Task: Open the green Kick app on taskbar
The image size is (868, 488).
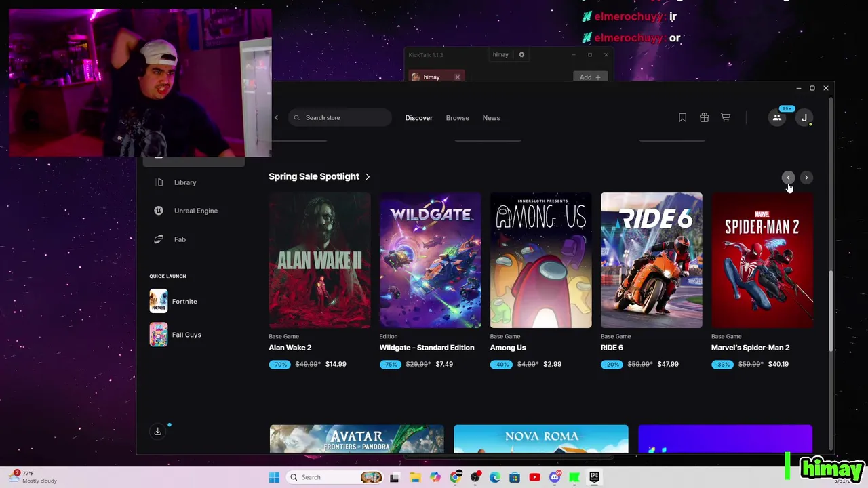Action: pyautogui.click(x=574, y=477)
